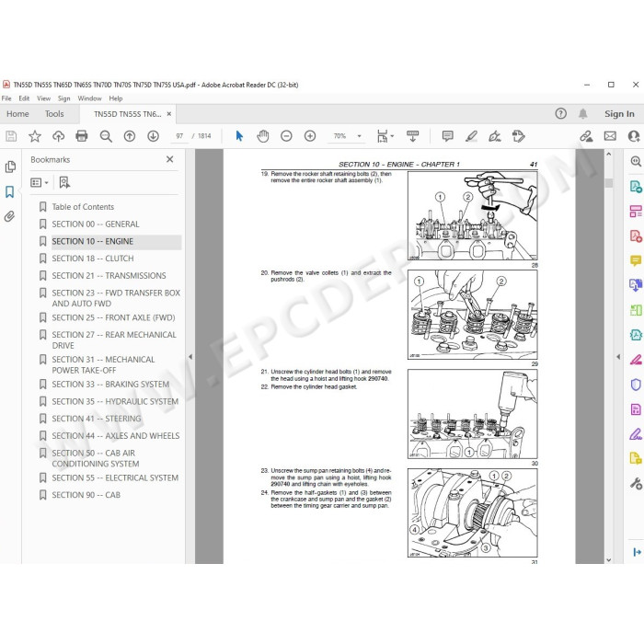Open Comment tool in right pane

(636, 260)
